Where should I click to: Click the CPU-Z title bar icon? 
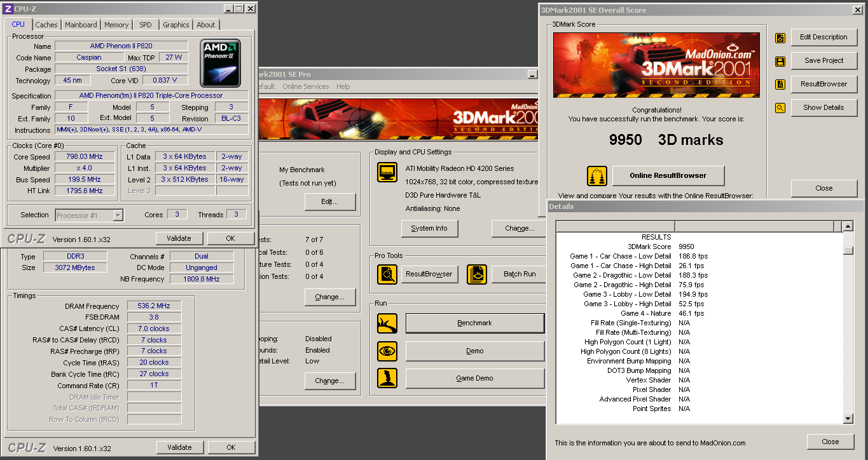[8, 9]
